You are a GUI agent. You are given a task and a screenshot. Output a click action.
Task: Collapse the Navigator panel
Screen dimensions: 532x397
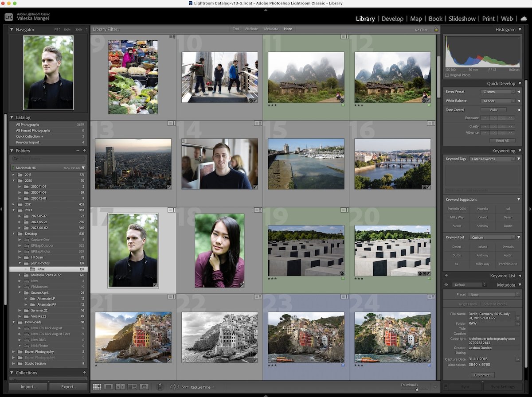12,30
